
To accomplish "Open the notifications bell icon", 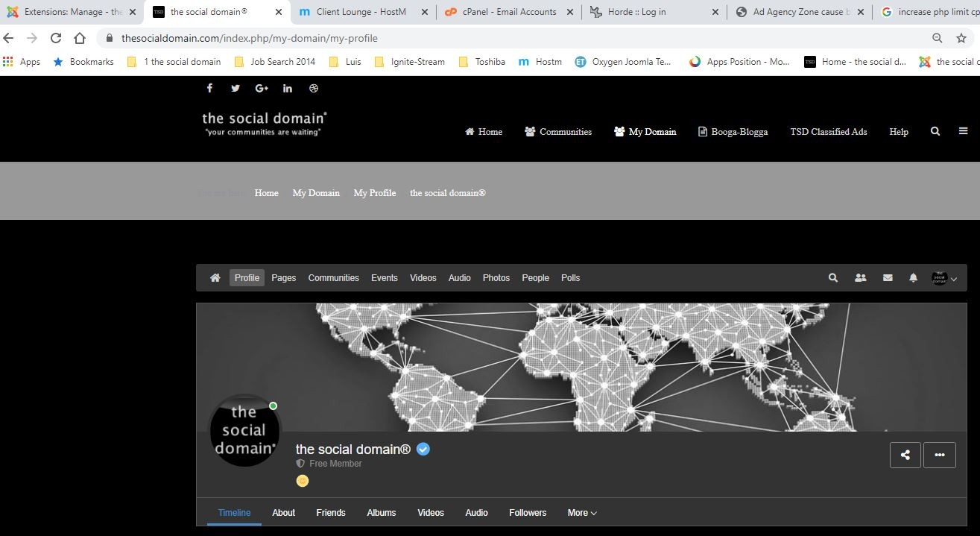I will [x=913, y=278].
